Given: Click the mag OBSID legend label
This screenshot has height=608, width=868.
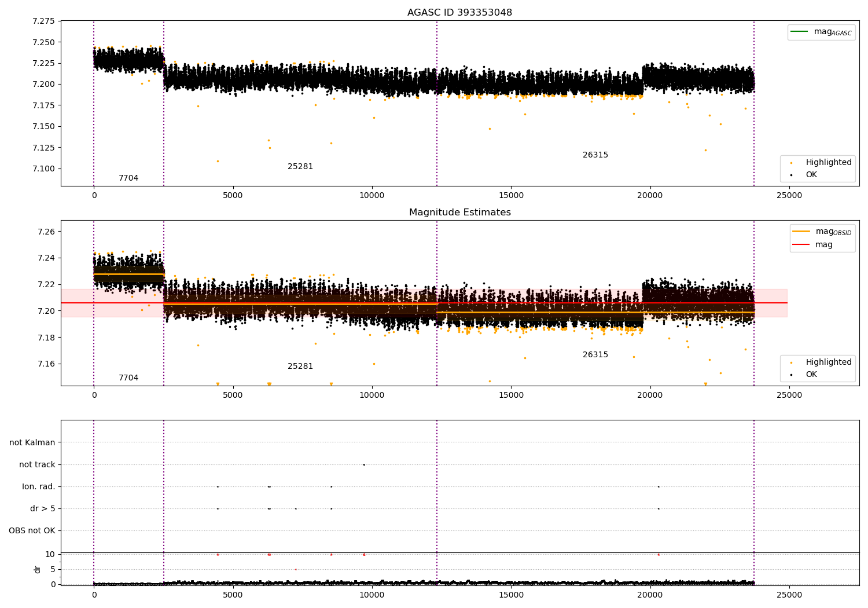Looking at the screenshot, I should [834, 232].
